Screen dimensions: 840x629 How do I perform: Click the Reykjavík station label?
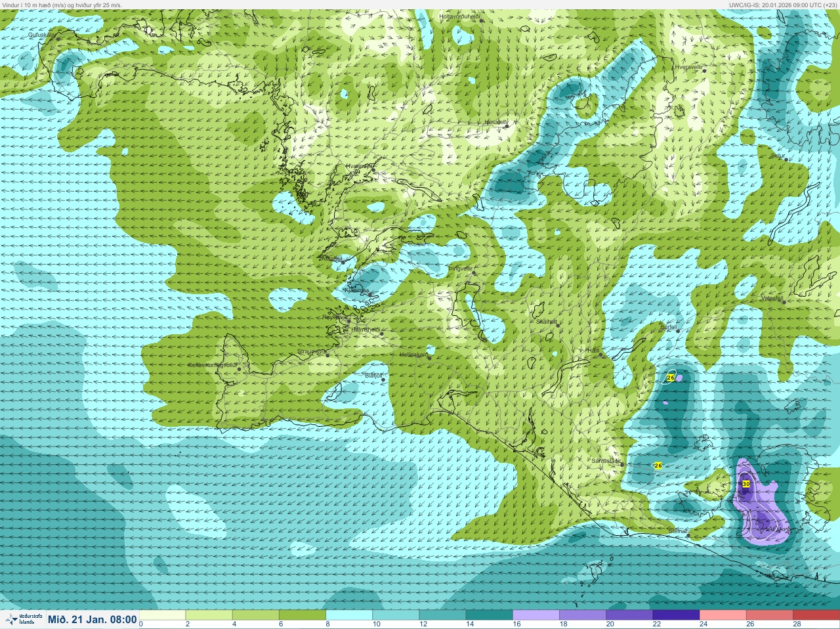click(x=334, y=316)
